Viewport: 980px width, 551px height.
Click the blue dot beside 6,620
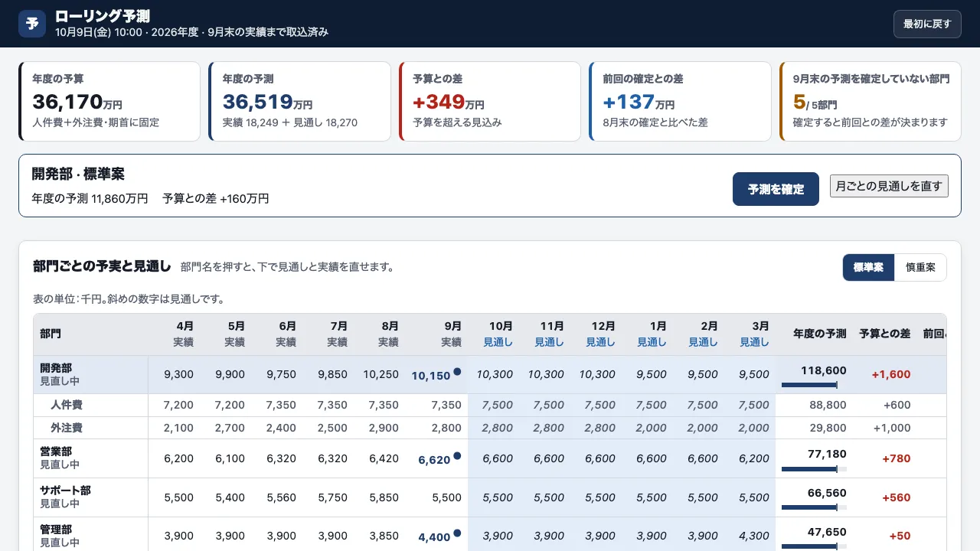(x=457, y=456)
